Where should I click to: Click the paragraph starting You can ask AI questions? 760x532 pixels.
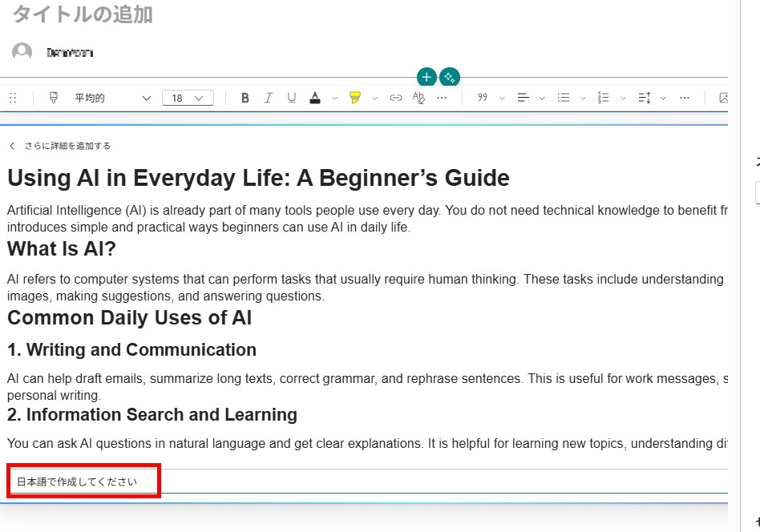click(x=367, y=443)
